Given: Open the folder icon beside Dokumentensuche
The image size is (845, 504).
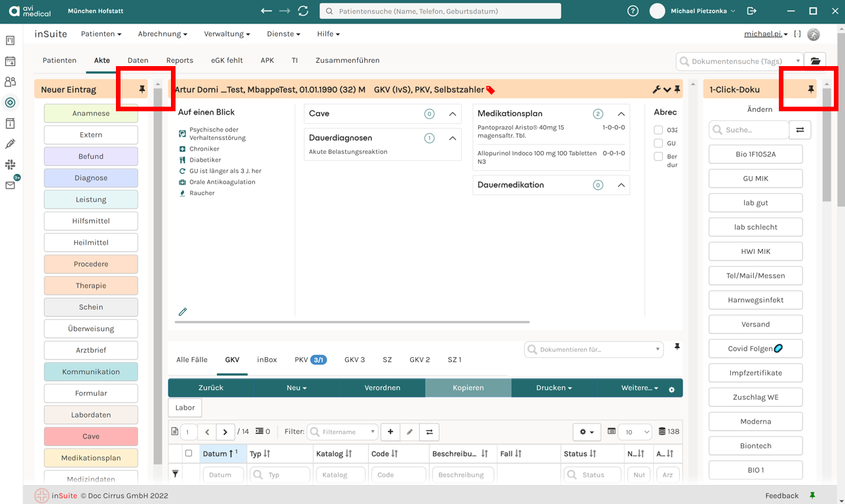Looking at the screenshot, I should [815, 61].
